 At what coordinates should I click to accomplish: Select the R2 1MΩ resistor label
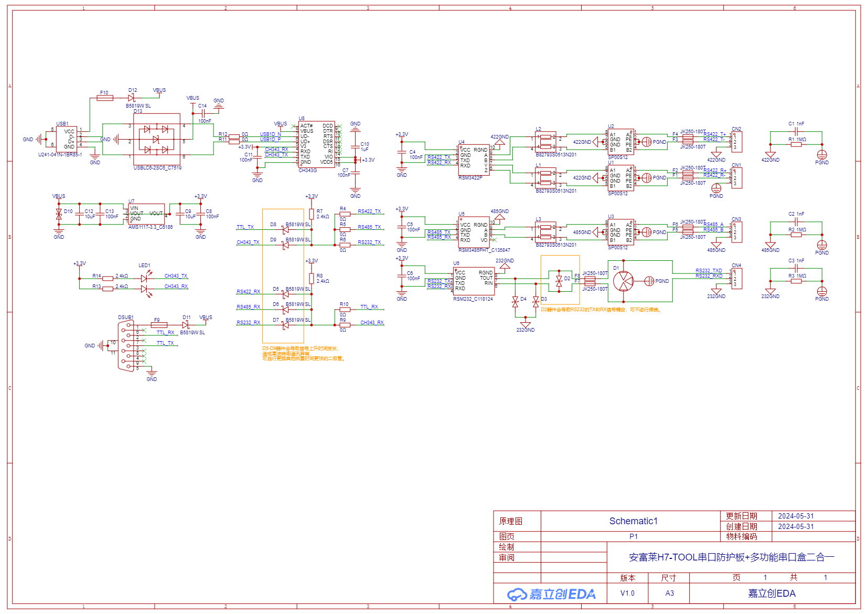(797, 230)
